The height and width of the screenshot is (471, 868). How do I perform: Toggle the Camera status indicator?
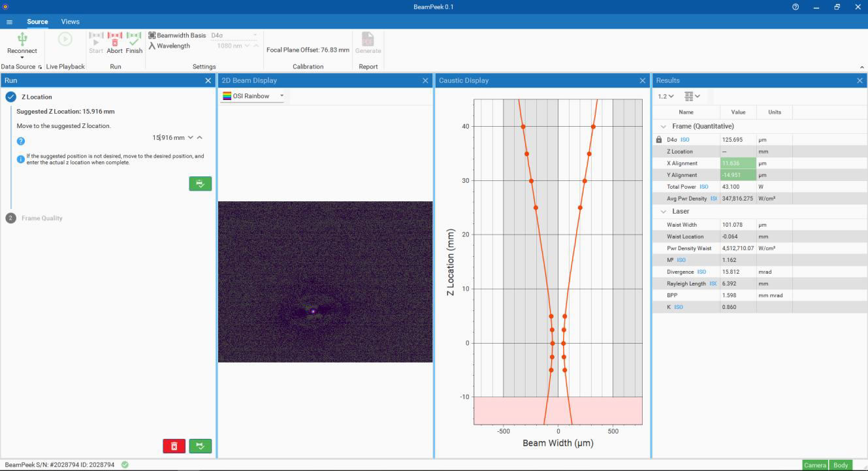coord(815,465)
